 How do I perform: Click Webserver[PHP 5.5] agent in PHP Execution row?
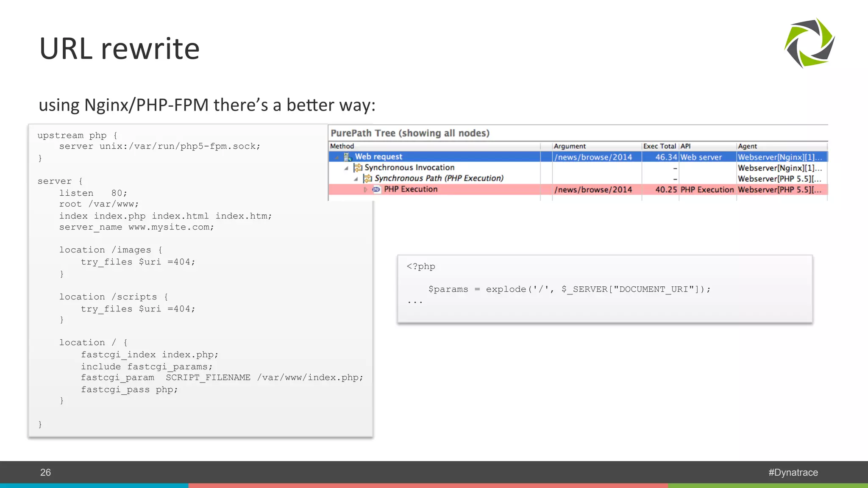click(780, 190)
